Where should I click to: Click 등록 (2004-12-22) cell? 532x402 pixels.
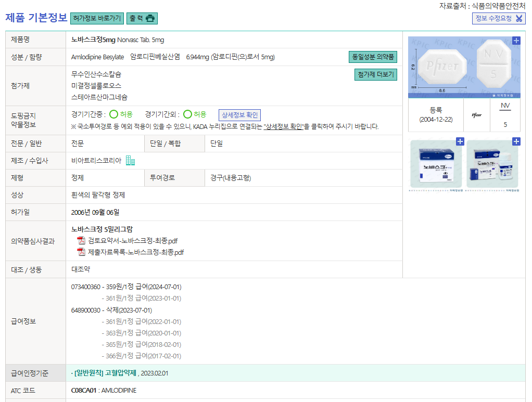436,115
